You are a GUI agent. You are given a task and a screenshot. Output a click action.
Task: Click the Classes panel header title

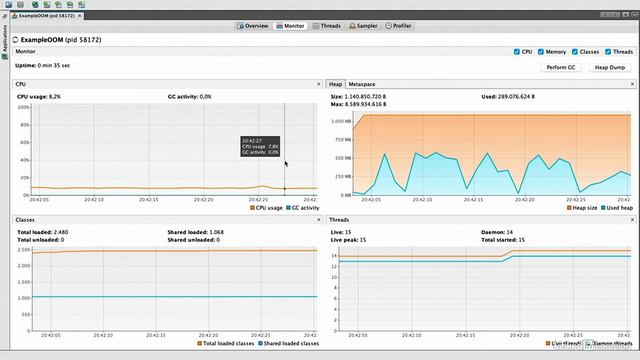click(x=25, y=220)
